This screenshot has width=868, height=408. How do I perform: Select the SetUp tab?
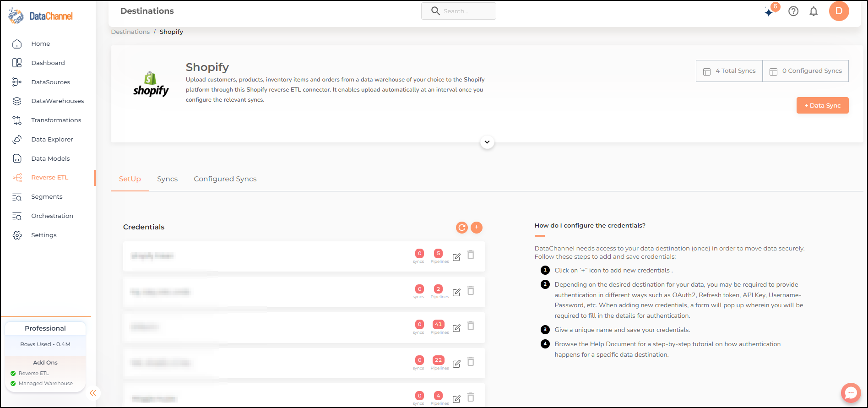130,179
